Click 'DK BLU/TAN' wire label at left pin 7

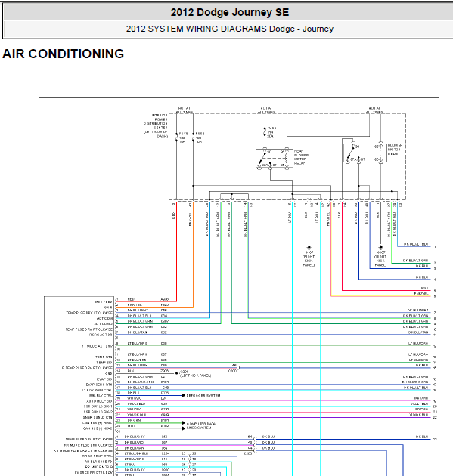[137, 332]
